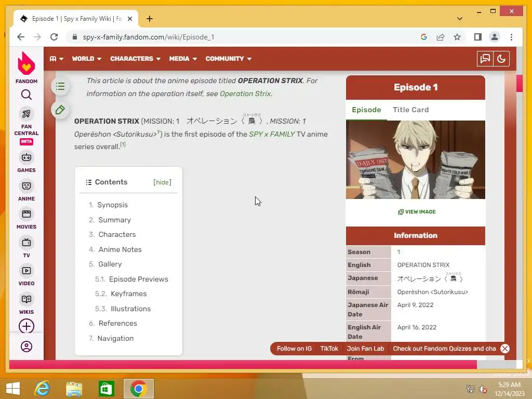Image resolution: width=532 pixels, height=399 pixels.
Task: Jump to Summary section
Action: pos(114,220)
